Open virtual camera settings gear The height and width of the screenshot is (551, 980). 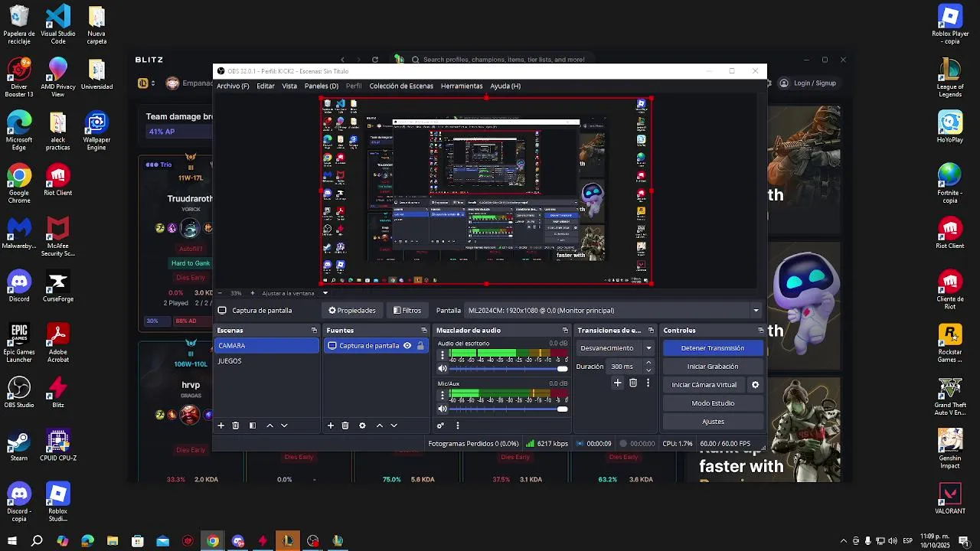[755, 385]
